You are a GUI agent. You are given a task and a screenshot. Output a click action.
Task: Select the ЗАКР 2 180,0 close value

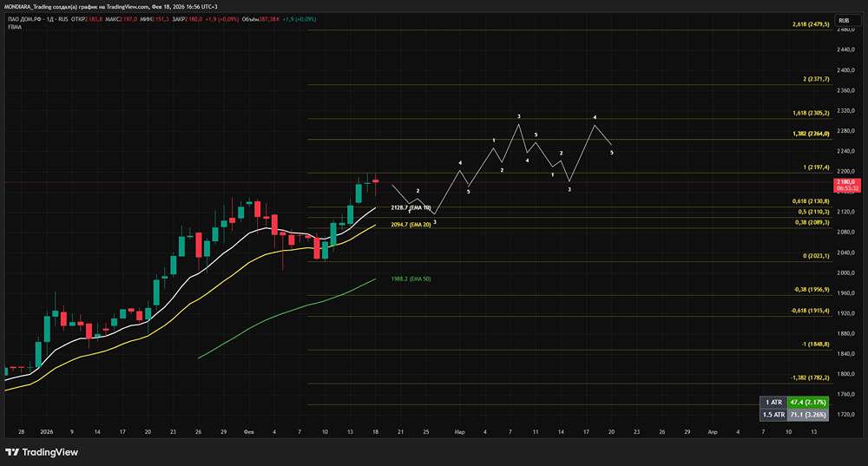pyautogui.click(x=187, y=19)
